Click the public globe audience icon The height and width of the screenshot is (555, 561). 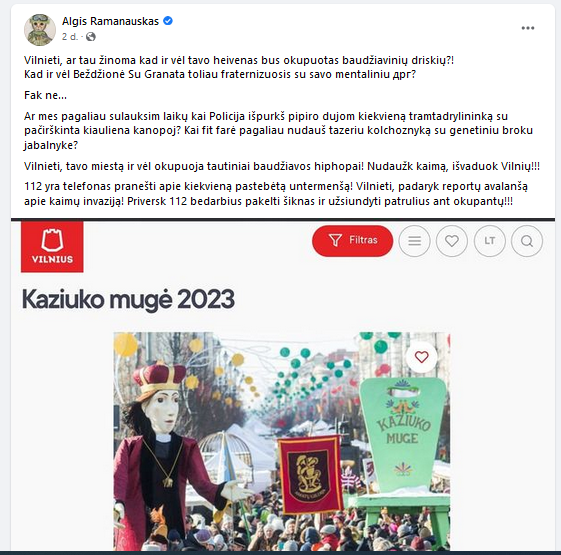coord(91,37)
